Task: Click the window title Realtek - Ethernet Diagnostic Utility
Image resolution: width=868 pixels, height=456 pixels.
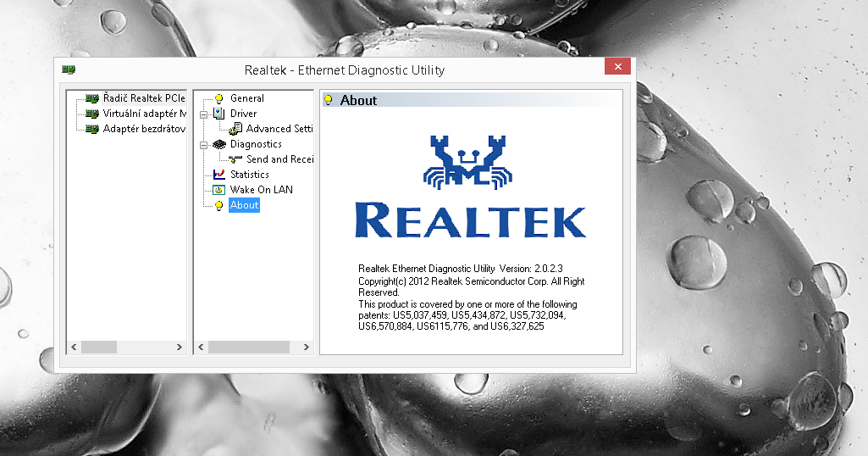Action: click(345, 70)
